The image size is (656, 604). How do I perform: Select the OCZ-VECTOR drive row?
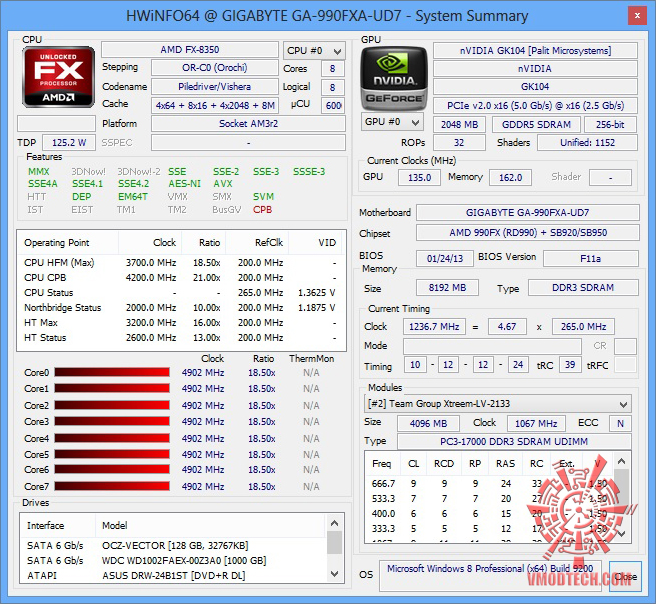[x=172, y=545]
